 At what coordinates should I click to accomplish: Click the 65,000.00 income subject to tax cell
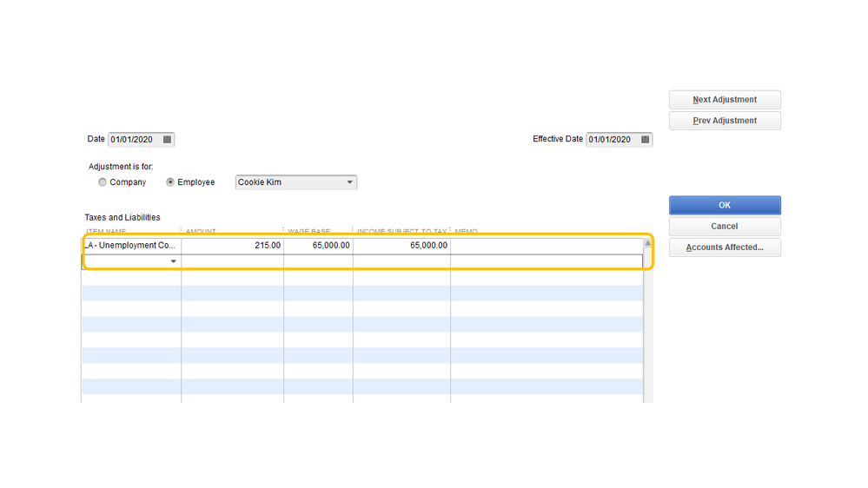coord(402,245)
